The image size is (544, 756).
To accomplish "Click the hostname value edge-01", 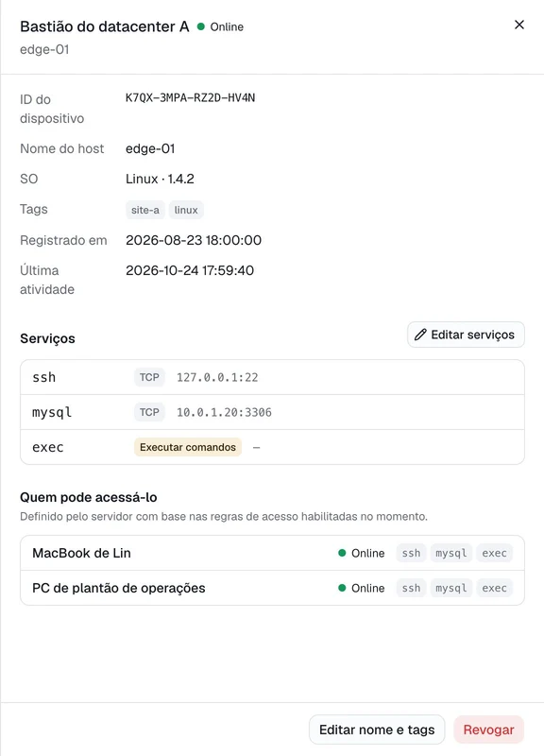I will [x=150, y=148].
